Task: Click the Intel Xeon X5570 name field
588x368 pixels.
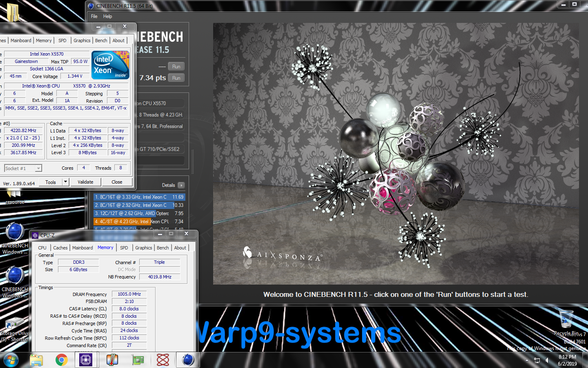Action: coord(47,54)
